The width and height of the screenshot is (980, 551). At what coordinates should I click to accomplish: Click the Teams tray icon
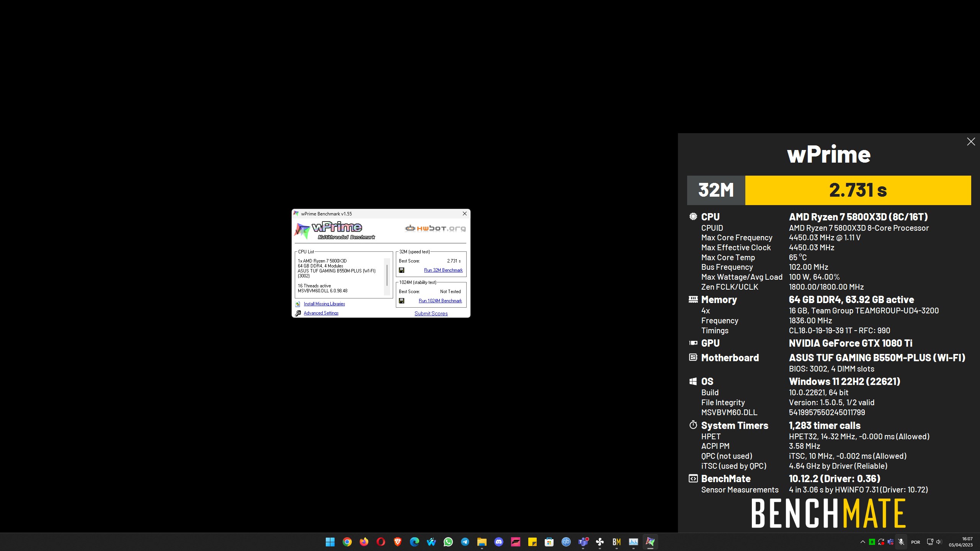pos(890,542)
